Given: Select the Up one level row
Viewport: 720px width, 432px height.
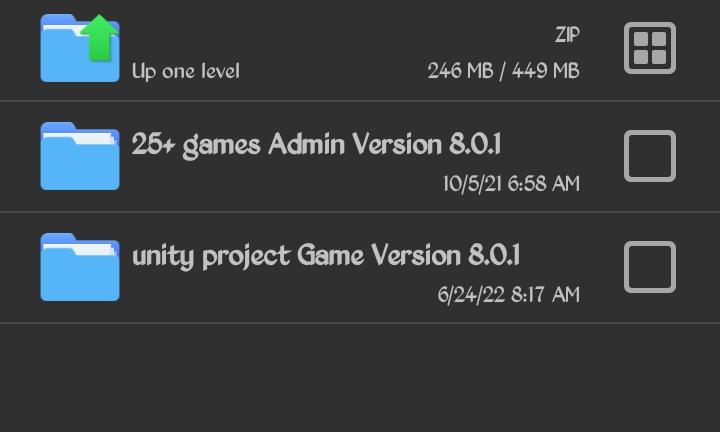Looking at the screenshot, I should click(x=360, y=50).
